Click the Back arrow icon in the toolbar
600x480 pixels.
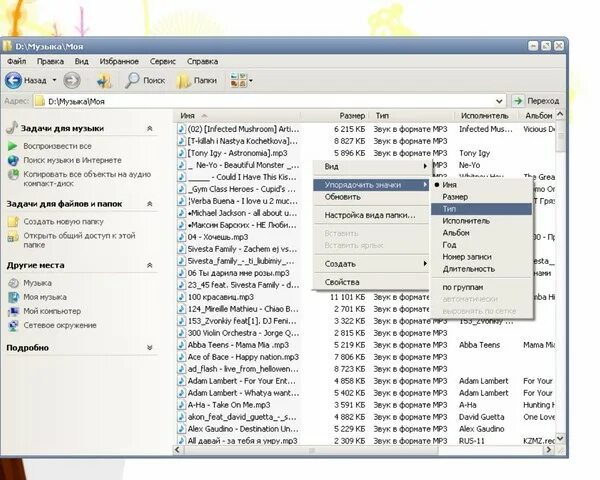coord(13,80)
